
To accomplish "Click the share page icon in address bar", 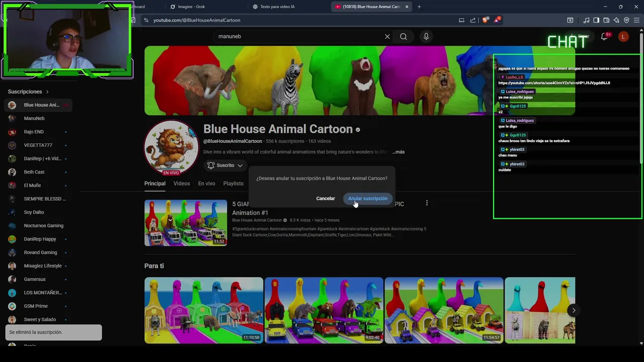I will (473, 20).
